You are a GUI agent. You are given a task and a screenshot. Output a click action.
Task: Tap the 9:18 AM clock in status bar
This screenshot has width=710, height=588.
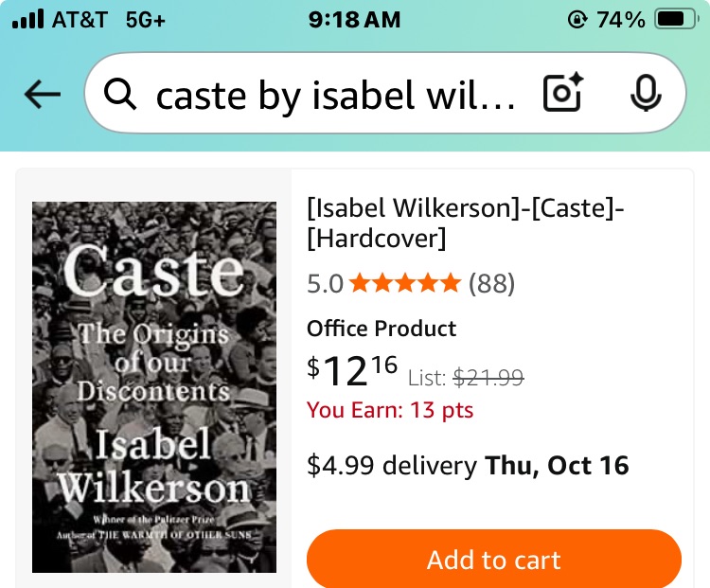(355, 19)
